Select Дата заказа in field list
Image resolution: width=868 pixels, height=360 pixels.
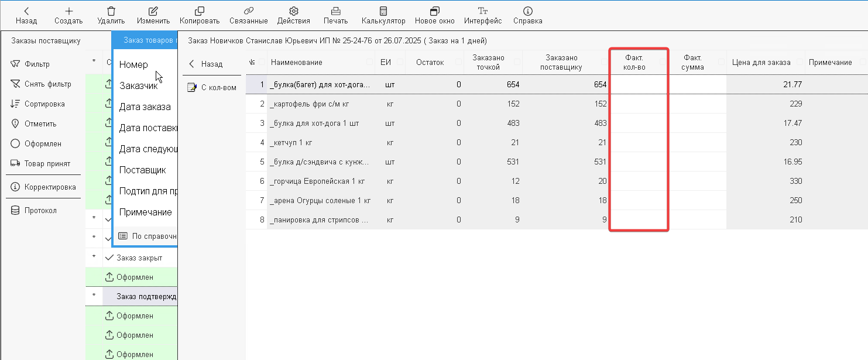(x=145, y=107)
